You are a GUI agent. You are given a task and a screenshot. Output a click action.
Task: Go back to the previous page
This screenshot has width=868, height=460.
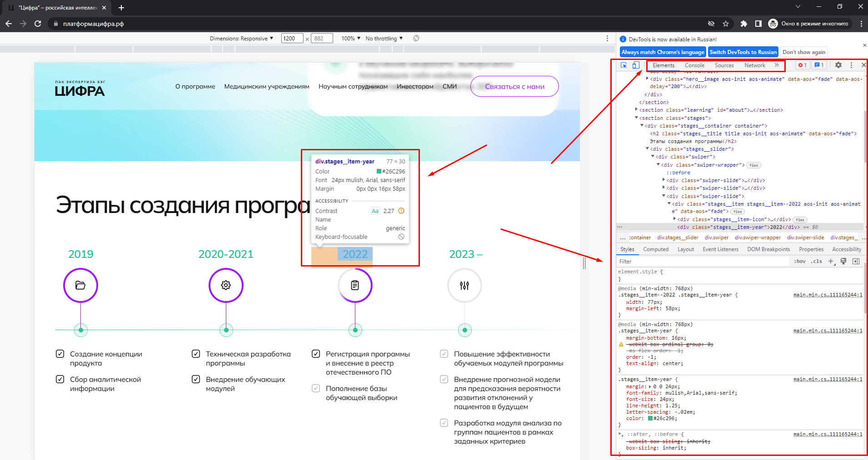[x=8, y=24]
